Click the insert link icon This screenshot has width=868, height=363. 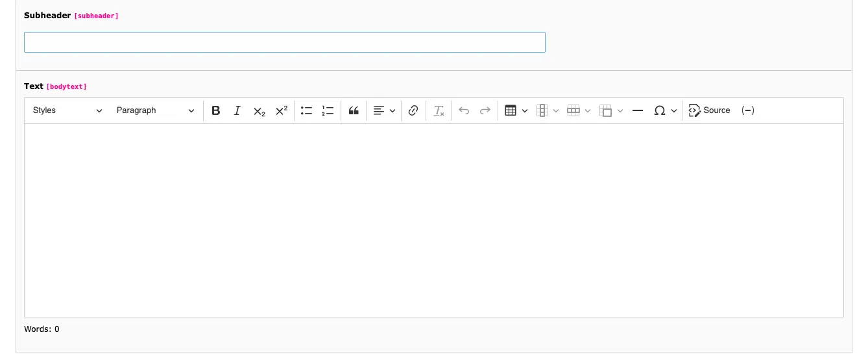(413, 110)
